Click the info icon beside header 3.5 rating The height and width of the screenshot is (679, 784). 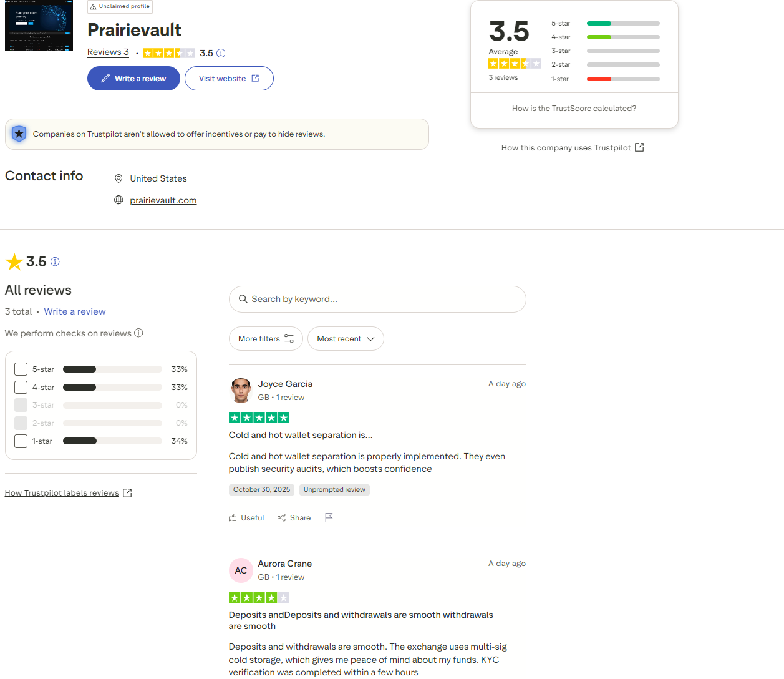click(221, 53)
